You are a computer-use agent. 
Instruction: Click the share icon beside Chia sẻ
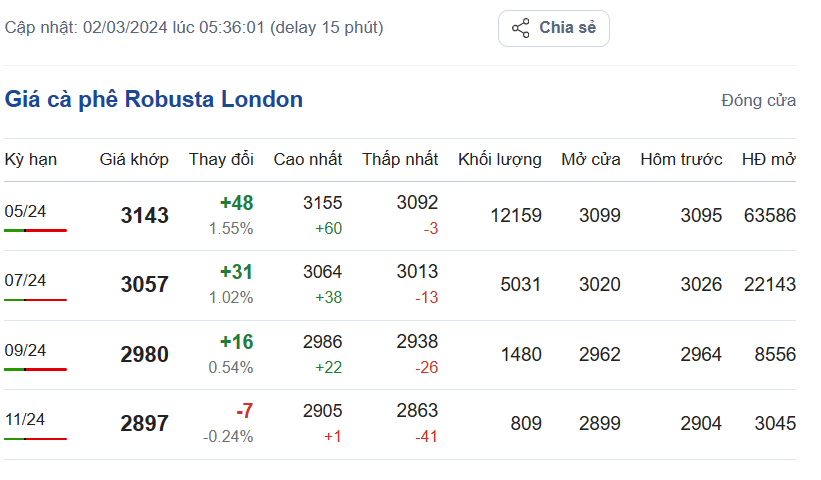(x=520, y=28)
